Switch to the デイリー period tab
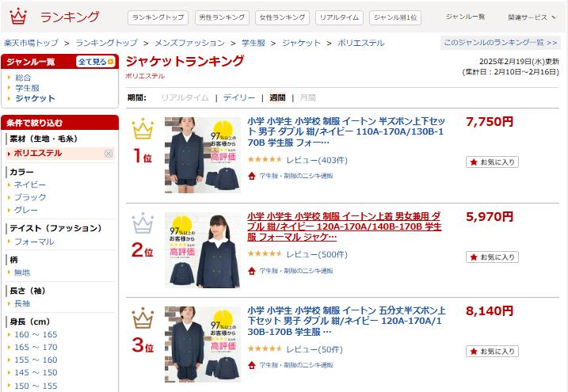568x392 pixels. pos(239,97)
